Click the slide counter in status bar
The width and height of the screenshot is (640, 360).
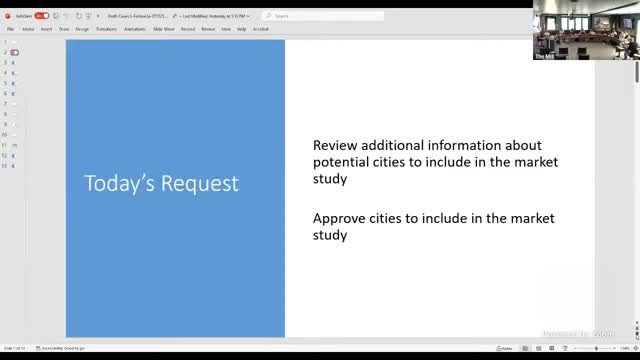coord(14,348)
